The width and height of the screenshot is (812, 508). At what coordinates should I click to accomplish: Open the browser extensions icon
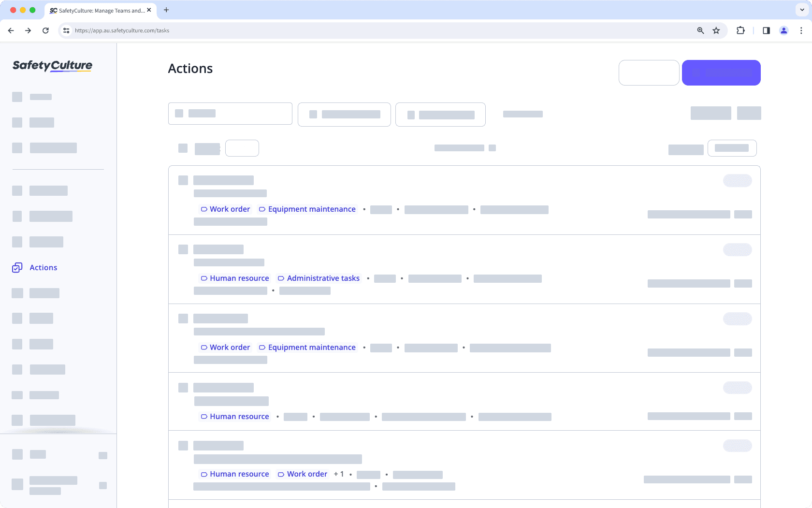739,30
